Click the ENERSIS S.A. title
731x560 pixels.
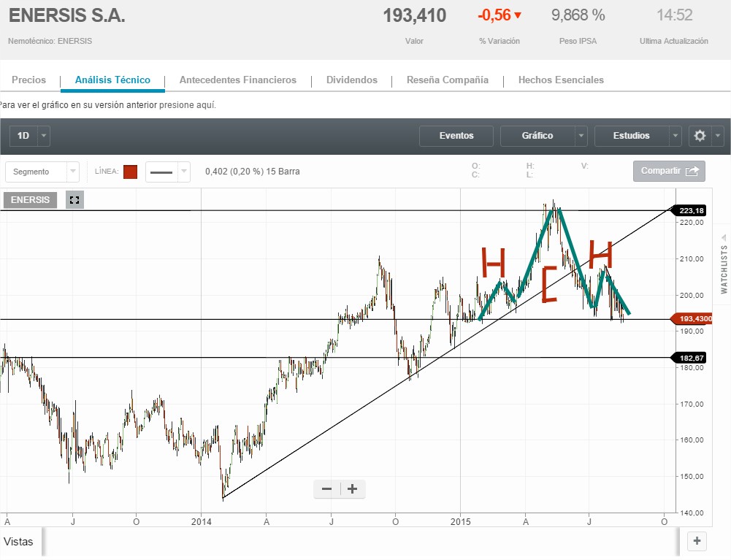coord(67,15)
